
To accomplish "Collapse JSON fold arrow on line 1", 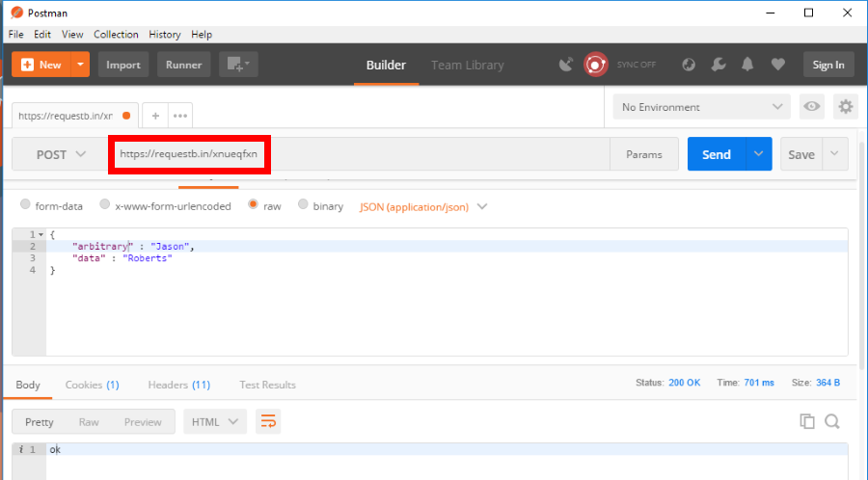I will [x=41, y=235].
